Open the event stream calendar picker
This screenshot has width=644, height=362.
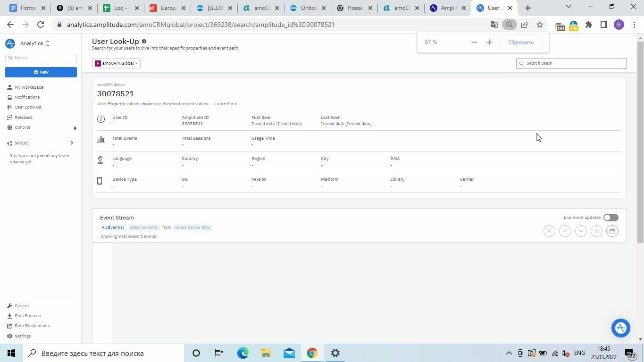(x=612, y=231)
